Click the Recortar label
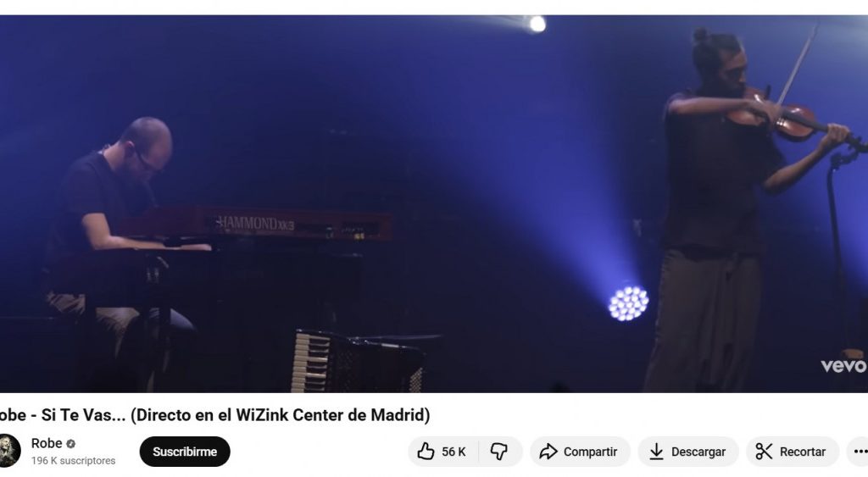This screenshot has height=477, width=868. 802,452
